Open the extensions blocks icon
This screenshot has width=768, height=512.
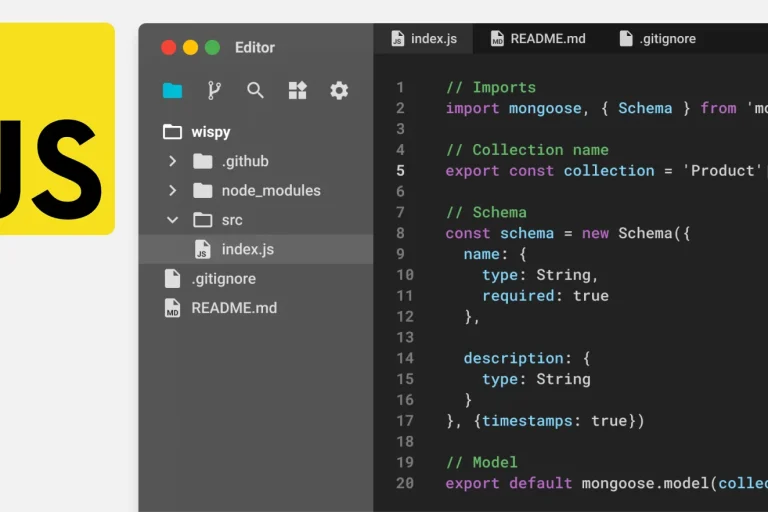pyautogui.click(x=297, y=91)
